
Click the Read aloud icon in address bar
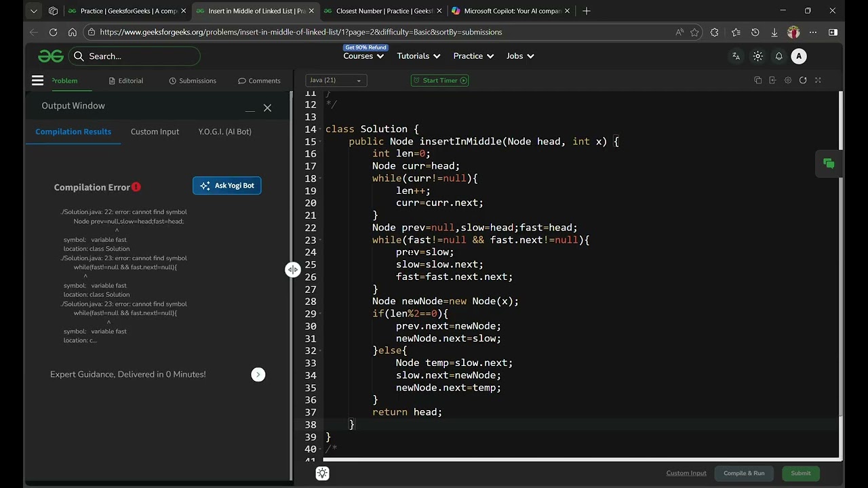point(679,32)
